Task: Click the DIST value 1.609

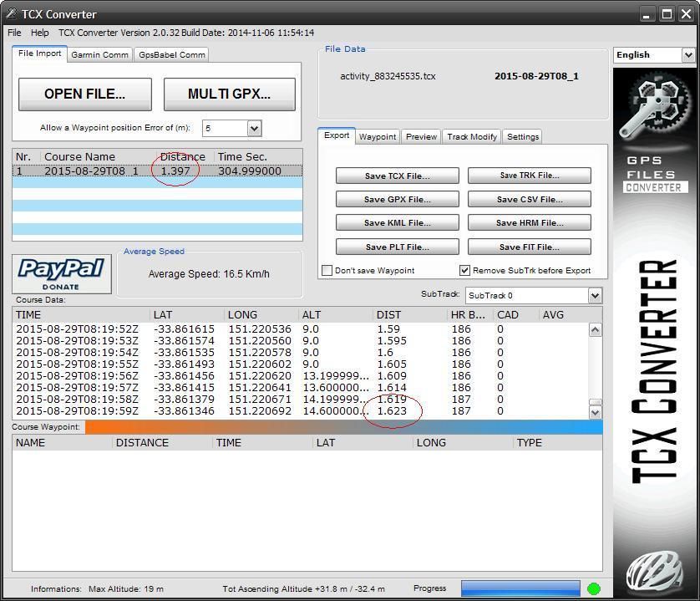Action: pyautogui.click(x=392, y=376)
